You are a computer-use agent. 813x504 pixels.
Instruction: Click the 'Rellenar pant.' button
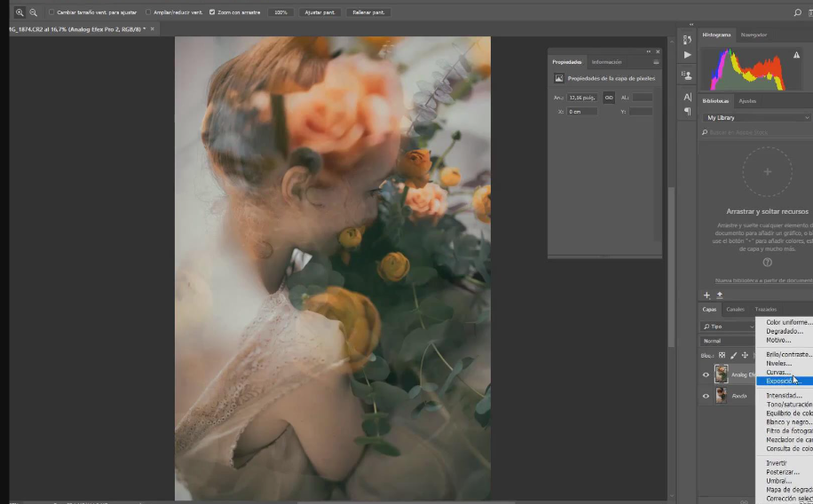[368, 12]
